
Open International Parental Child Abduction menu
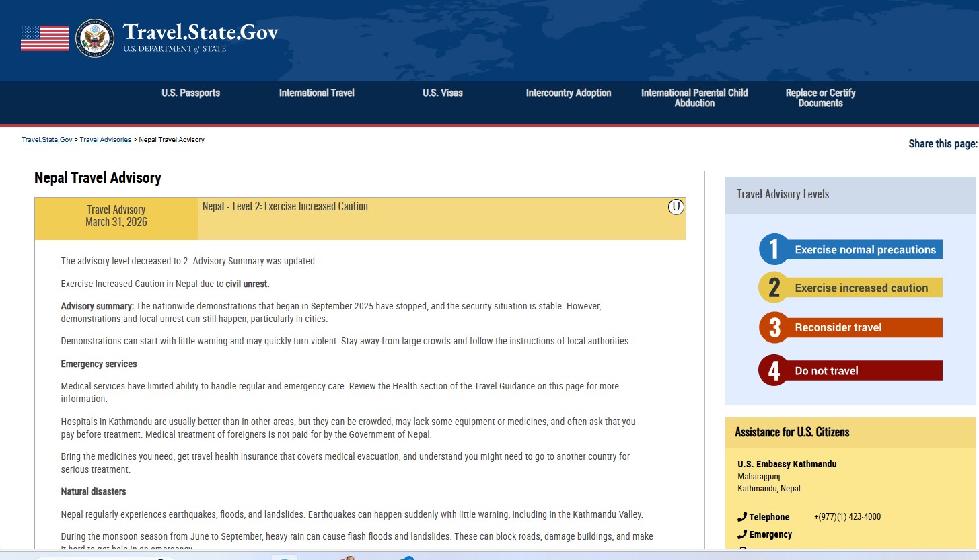(694, 98)
